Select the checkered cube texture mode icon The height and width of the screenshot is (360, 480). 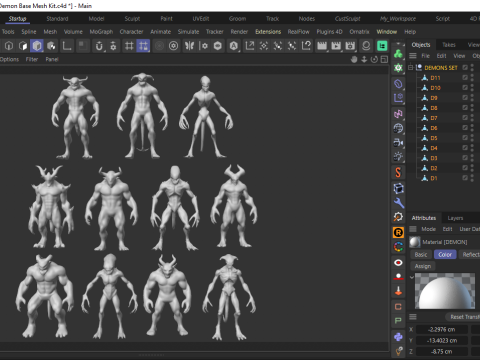pyautogui.click(x=51, y=46)
